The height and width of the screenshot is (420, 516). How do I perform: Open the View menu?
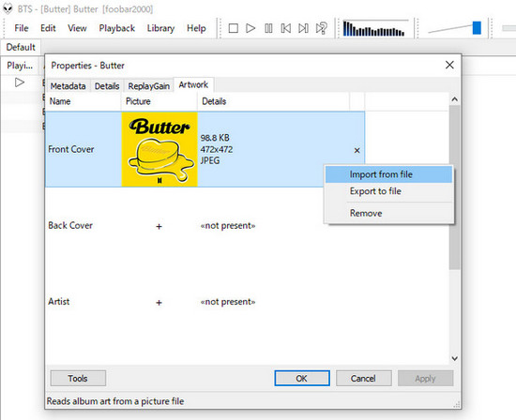[x=77, y=28]
